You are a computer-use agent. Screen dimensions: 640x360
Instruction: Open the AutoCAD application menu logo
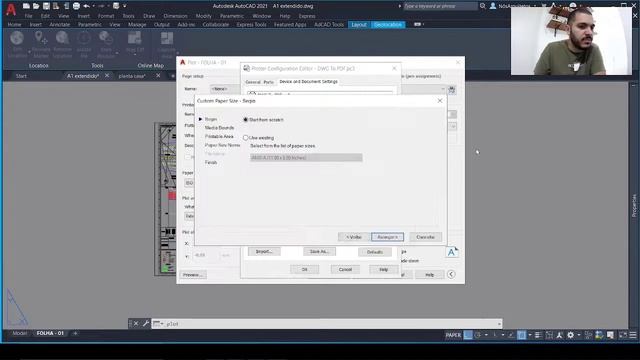(11, 9)
